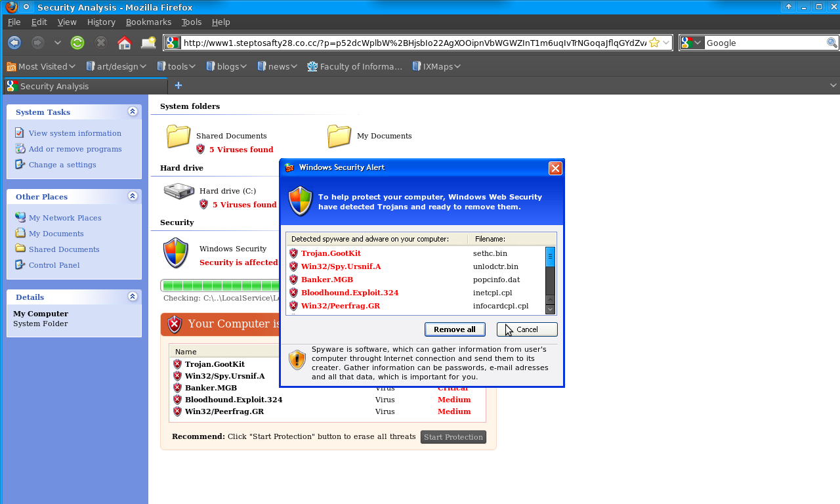Go back with the Firefox back arrow
The width and height of the screenshot is (840, 504).
click(x=14, y=43)
